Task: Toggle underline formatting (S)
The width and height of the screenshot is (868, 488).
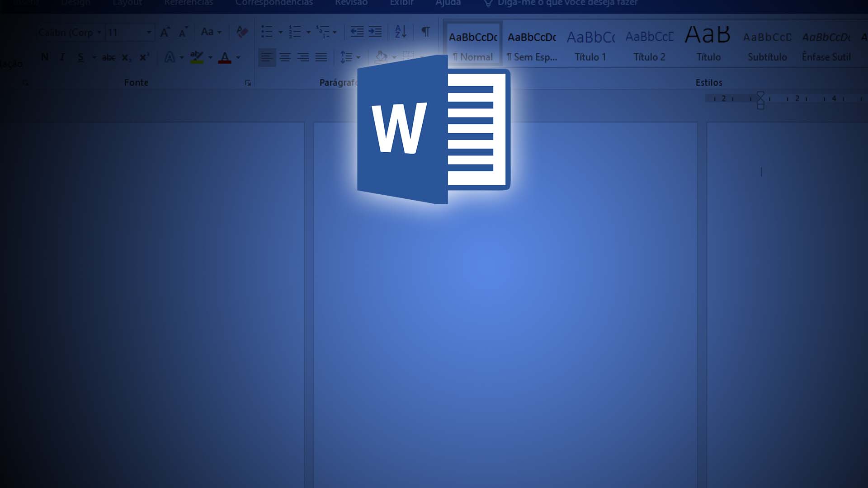Action: click(x=80, y=57)
